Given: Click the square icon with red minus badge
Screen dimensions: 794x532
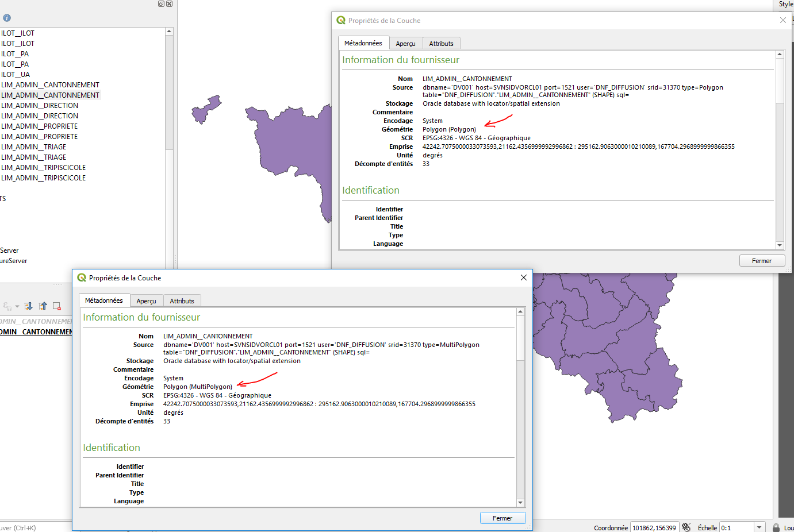Looking at the screenshot, I should point(56,306).
